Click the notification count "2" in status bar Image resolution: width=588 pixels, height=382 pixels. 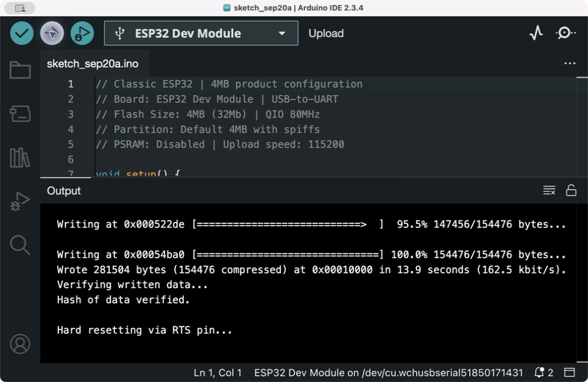coord(551,373)
